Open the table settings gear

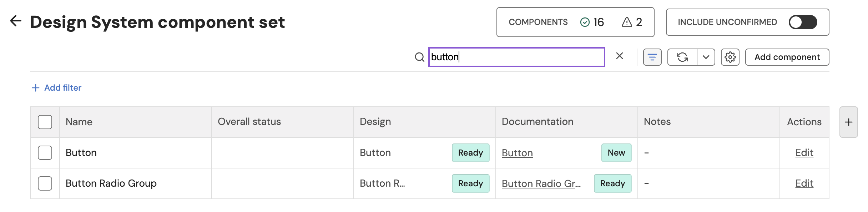(x=730, y=57)
